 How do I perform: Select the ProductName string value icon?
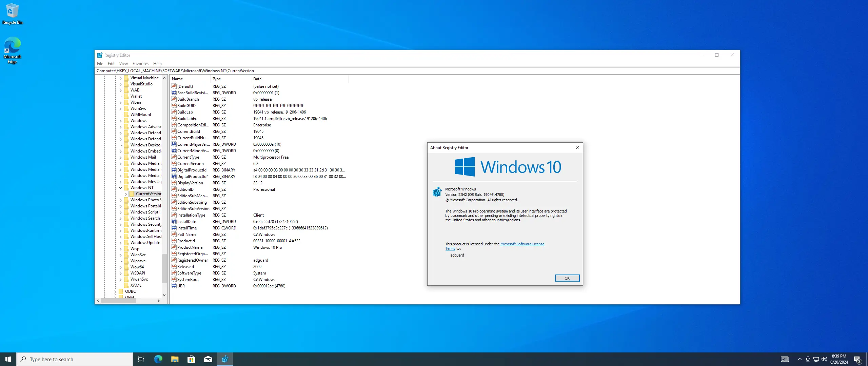tap(174, 247)
